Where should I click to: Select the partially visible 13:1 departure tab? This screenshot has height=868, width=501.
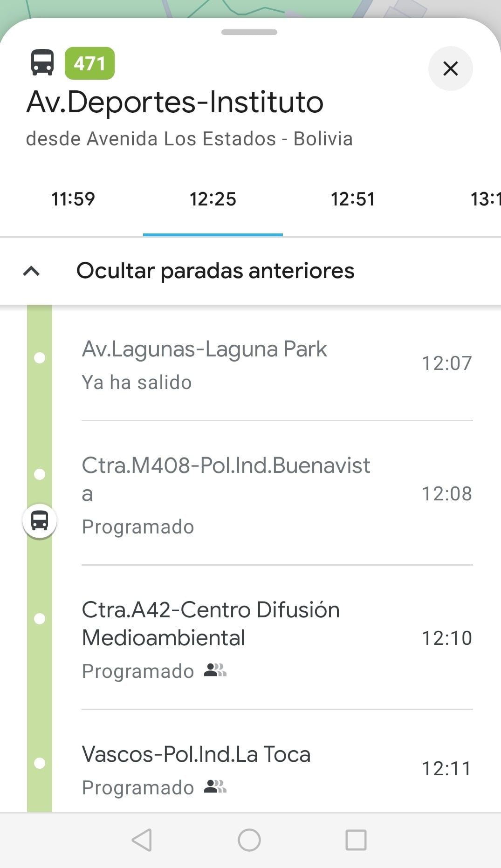tap(485, 199)
